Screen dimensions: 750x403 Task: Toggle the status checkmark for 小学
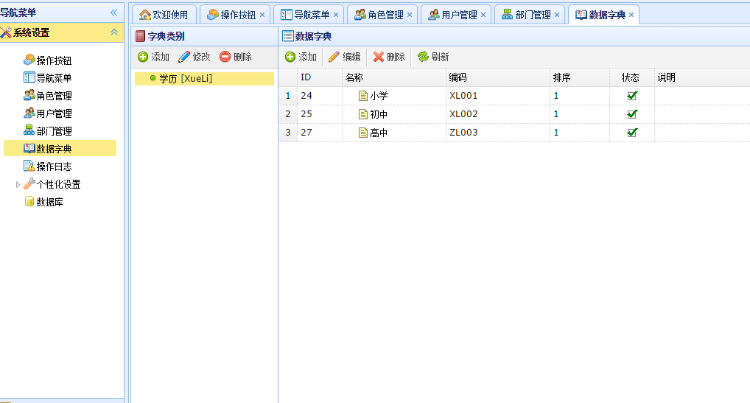click(632, 96)
